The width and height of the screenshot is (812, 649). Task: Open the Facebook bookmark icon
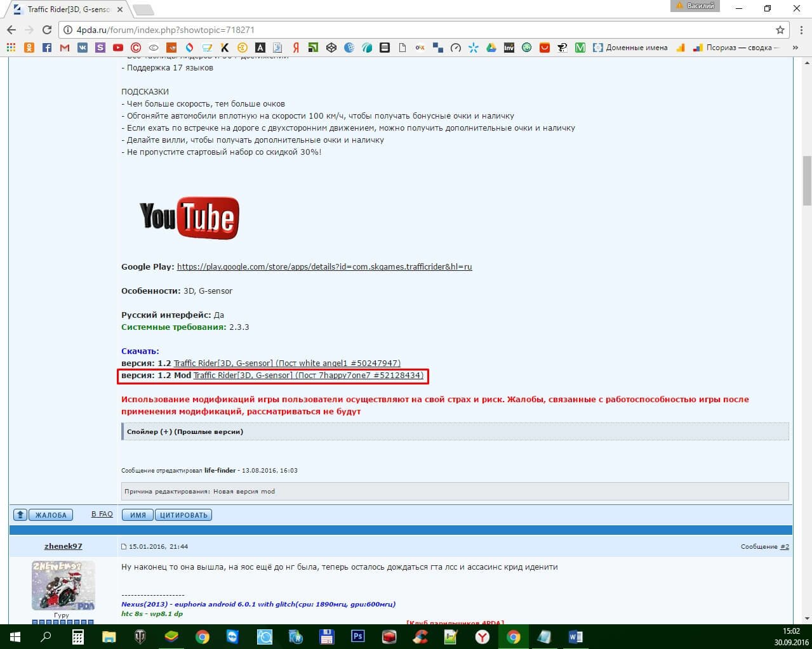tap(47, 48)
